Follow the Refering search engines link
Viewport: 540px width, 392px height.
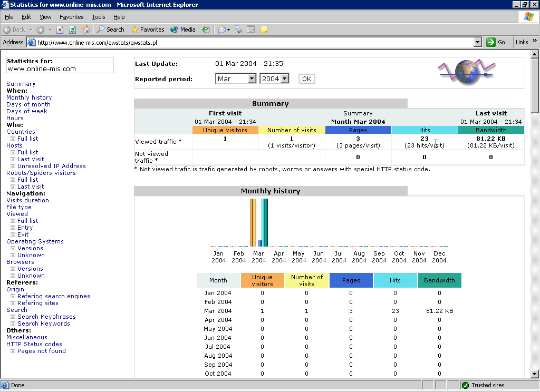pos(53,296)
